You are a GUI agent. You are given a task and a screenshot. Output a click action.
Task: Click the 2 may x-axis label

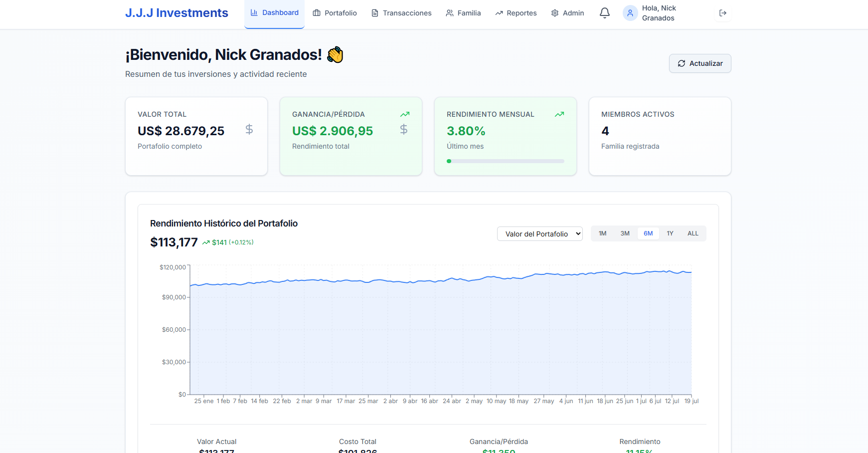(x=474, y=401)
